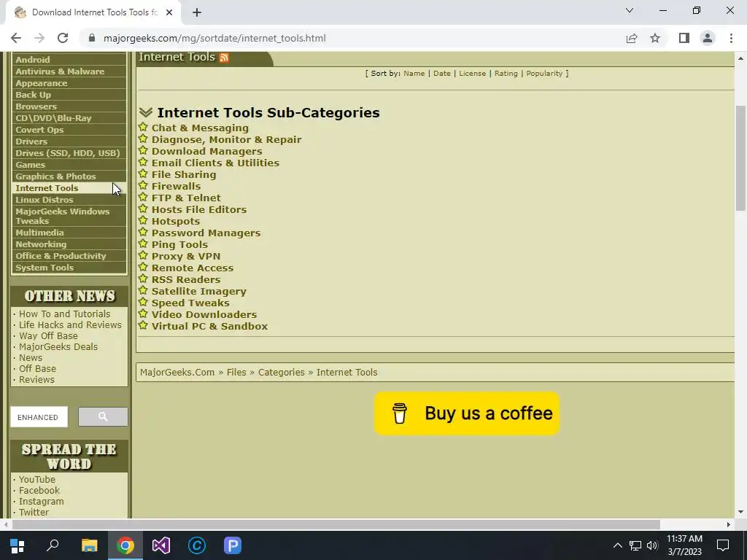The height and width of the screenshot is (560, 747).
Task: Click the vertical page scrollbar thumb
Action: pos(740,157)
